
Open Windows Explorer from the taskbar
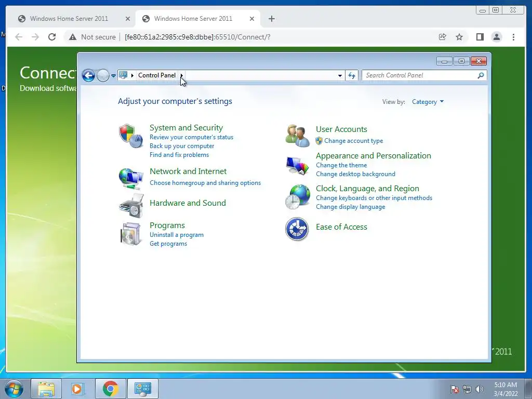46,389
